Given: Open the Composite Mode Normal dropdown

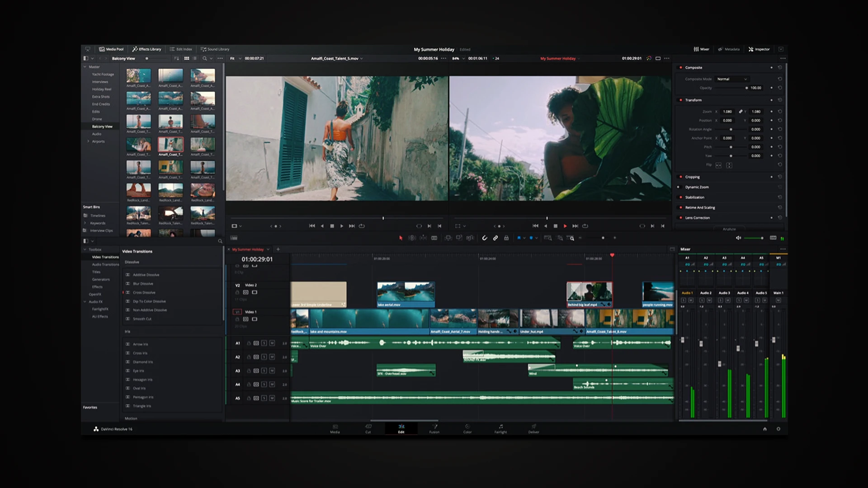Looking at the screenshot, I should tap(732, 79).
